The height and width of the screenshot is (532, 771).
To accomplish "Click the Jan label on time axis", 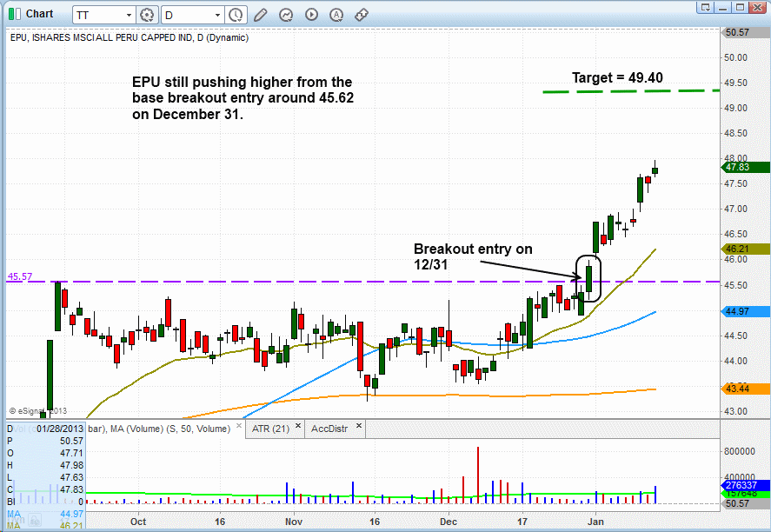I will (x=595, y=522).
